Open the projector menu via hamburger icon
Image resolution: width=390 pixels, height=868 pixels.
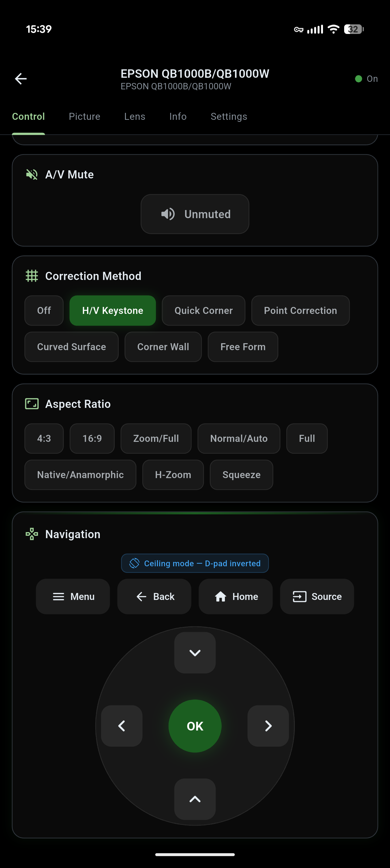coord(59,596)
